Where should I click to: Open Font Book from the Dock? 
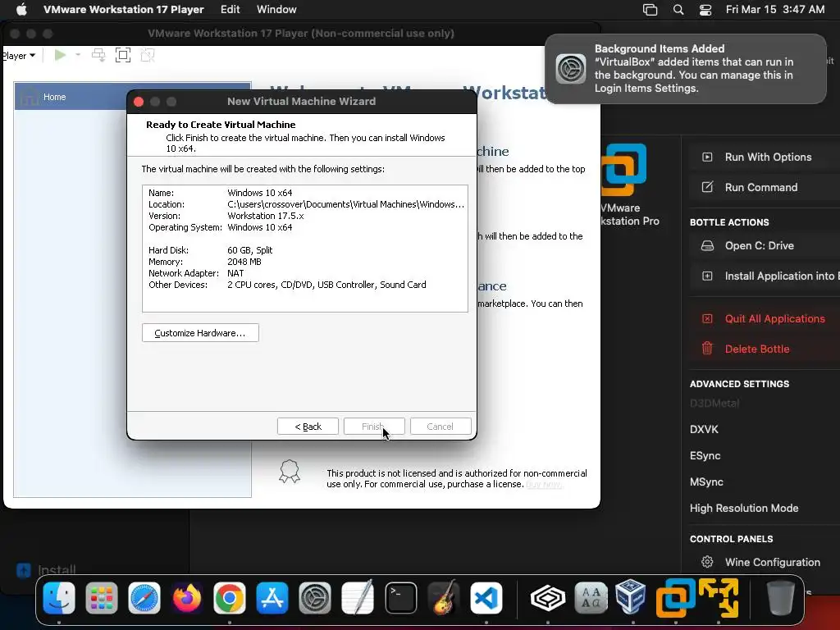(x=591, y=598)
